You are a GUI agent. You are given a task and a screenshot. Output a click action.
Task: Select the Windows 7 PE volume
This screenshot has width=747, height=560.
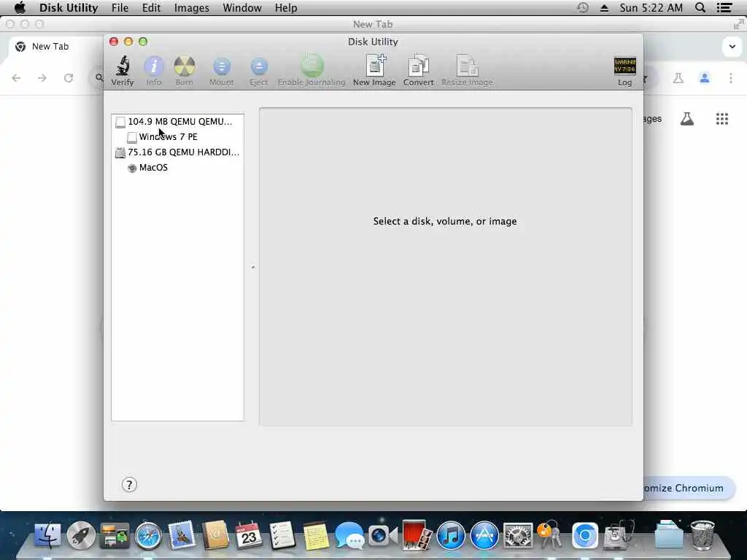tap(178, 136)
